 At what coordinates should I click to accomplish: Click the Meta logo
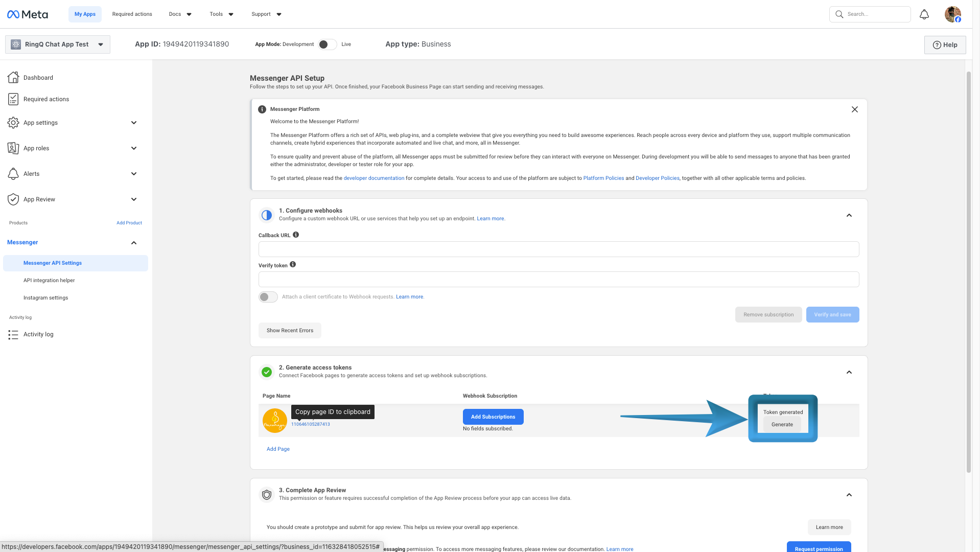[x=28, y=14]
